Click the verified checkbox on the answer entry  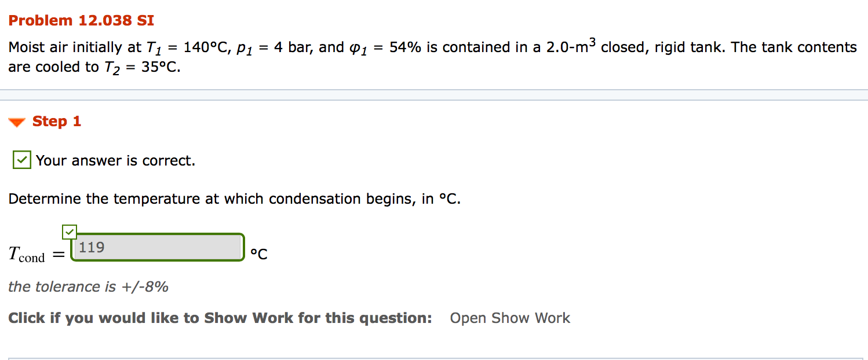pyautogui.click(x=69, y=233)
